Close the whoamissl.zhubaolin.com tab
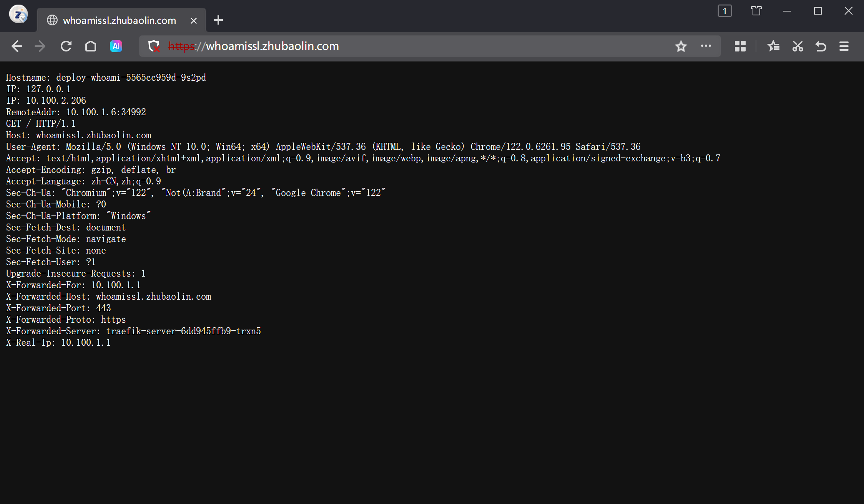The image size is (864, 504). 194,21
